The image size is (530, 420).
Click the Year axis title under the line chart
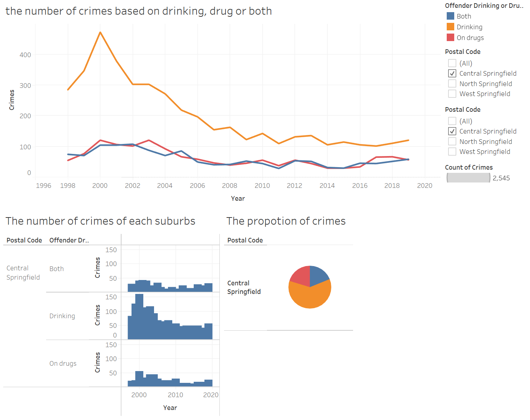coord(238,199)
